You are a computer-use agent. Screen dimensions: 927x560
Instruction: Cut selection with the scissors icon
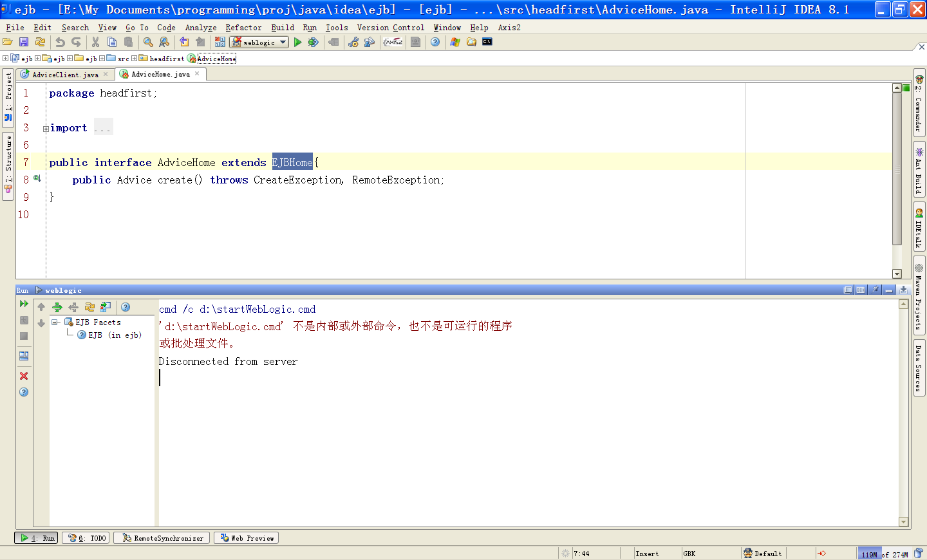click(96, 42)
